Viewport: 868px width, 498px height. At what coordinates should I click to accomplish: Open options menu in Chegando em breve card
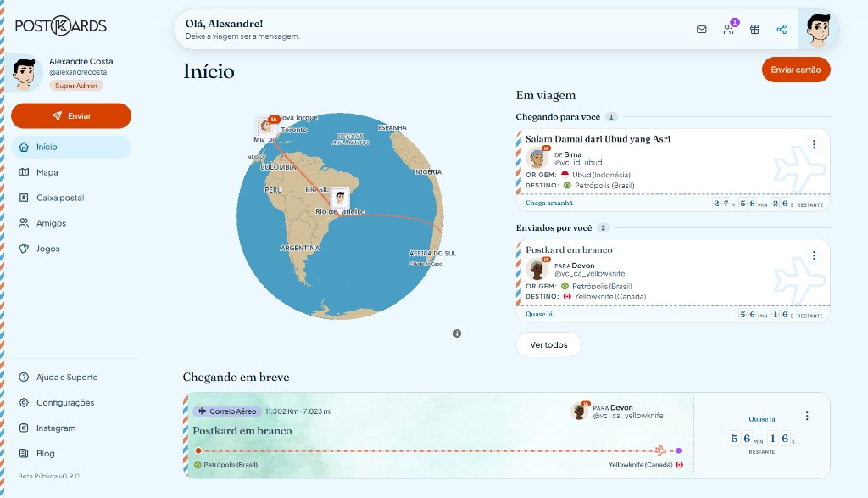pyautogui.click(x=807, y=416)
